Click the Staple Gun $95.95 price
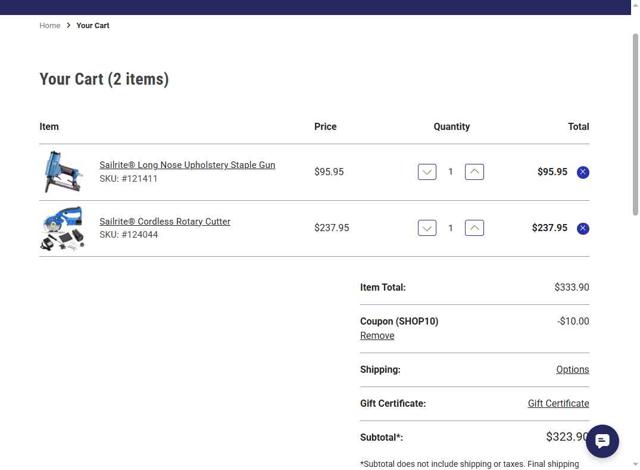Image resolution: width=640 pixels, height=470 pixels. coord(329,172)
